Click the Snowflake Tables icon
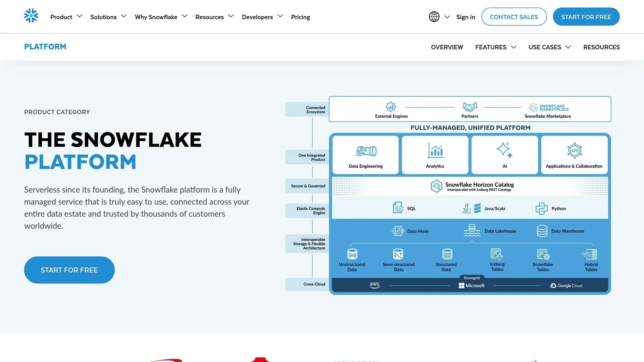Screen dimensions: 644x362 point(543,255)
